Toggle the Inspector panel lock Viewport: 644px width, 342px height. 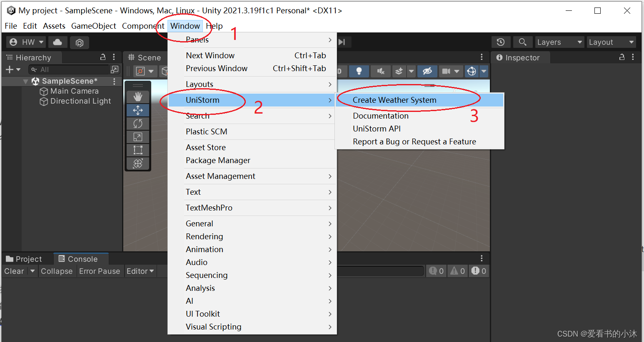(622, 57)
